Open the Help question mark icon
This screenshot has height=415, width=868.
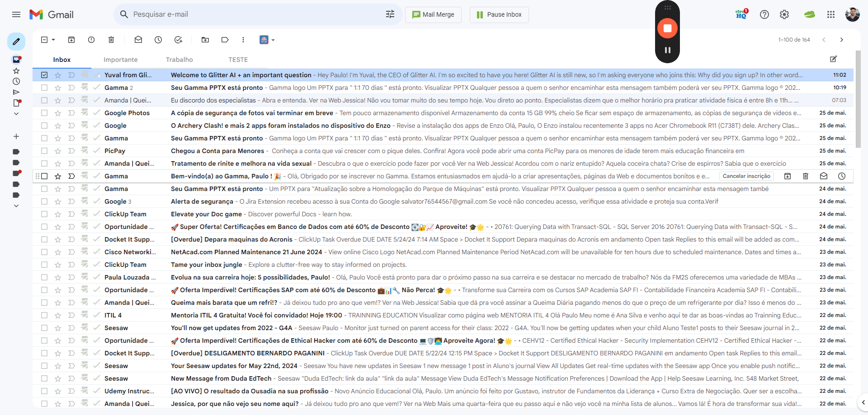tap(764, 14)
